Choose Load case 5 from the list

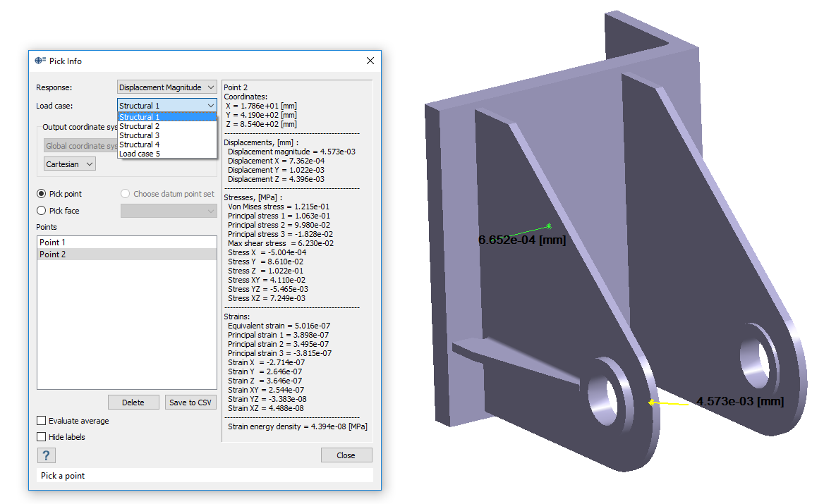pyautogui.click(x=140, y=154)
